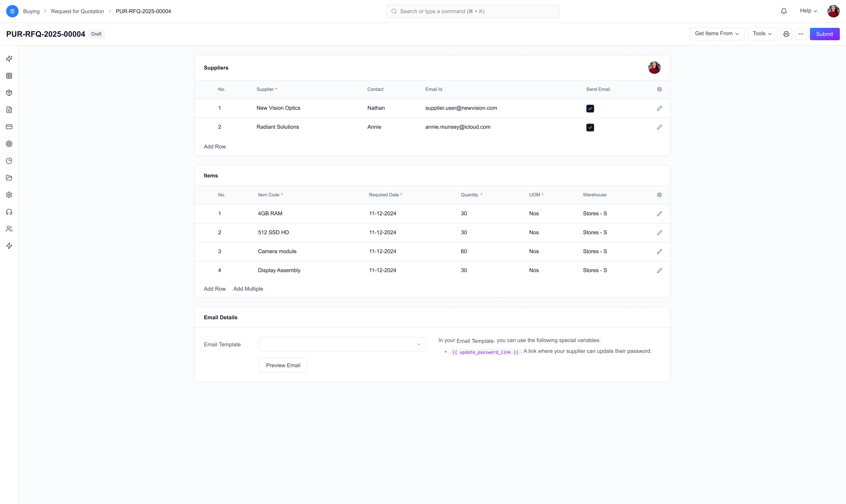
Task: Click Preview Email button
Action: click(283, 365)
